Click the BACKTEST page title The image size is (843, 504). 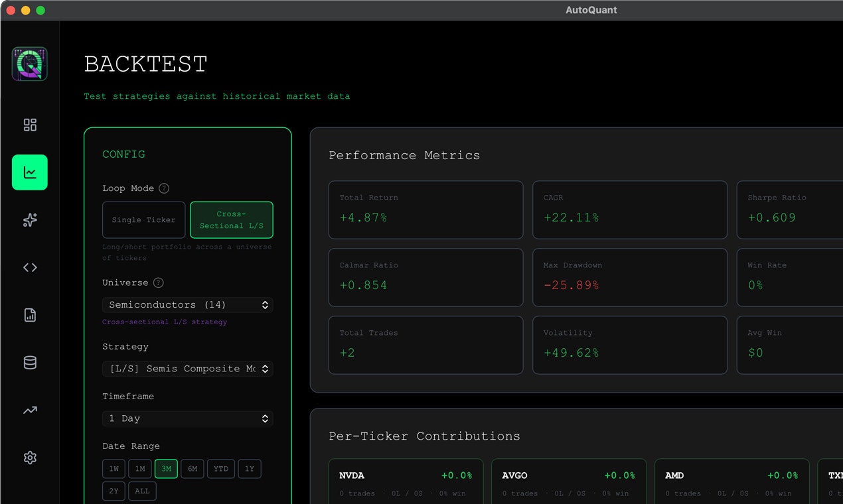(x=146, y=64)
